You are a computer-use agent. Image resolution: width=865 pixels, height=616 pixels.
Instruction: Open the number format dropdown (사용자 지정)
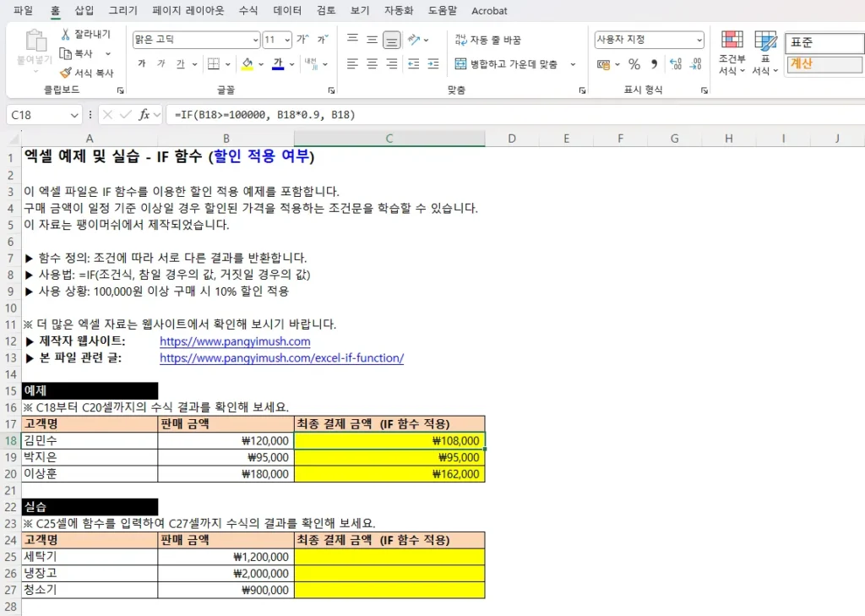[x=699, y=40]
